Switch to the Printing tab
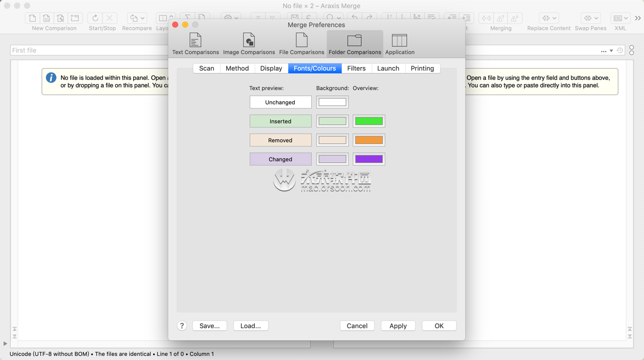This screenshot has height=360, width=644. [x=422, y=68]
